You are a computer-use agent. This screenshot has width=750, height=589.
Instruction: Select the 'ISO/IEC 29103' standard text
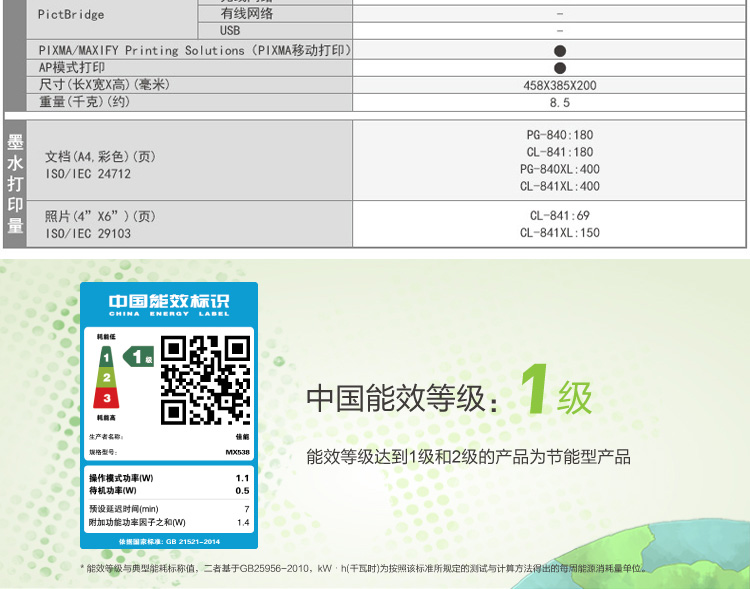pos(88,233)
